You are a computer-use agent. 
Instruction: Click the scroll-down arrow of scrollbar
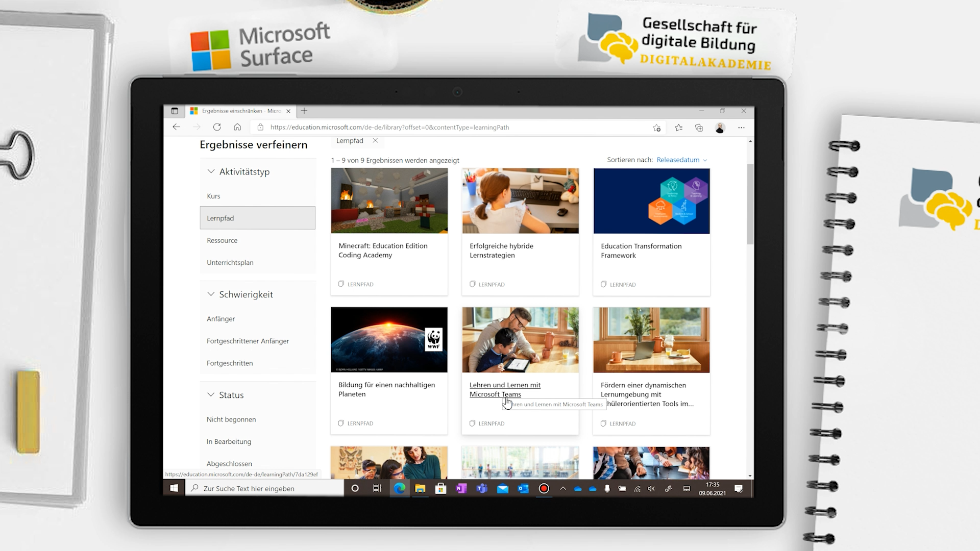tap(750, 475)
